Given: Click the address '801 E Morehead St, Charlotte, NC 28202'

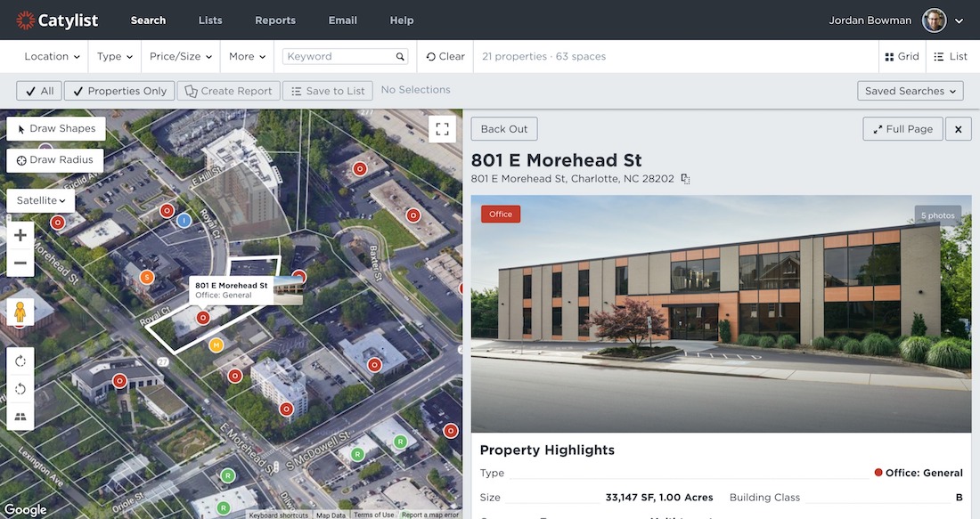Looking at the screenshot, I should point(573,179).
